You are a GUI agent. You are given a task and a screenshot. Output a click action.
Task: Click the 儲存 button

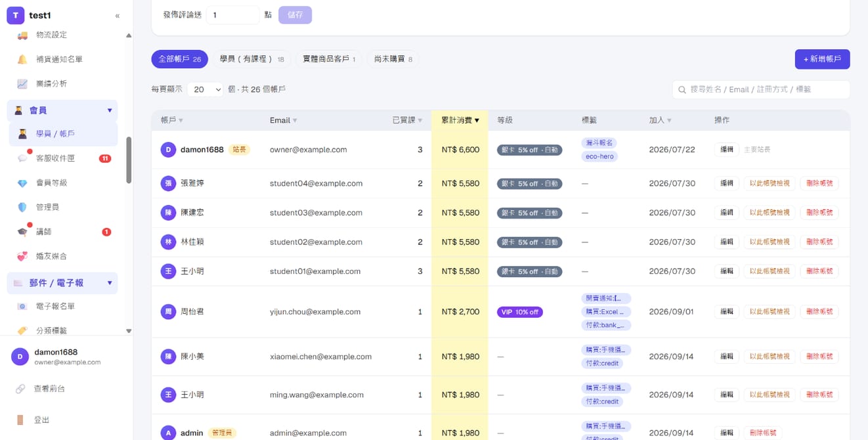[295, 14]
